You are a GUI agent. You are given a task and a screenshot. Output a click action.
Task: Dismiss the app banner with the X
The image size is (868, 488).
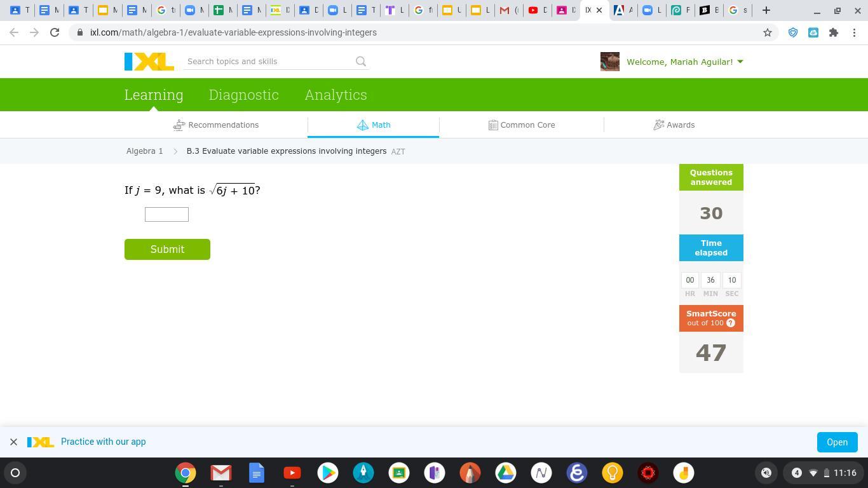point(13,442)
